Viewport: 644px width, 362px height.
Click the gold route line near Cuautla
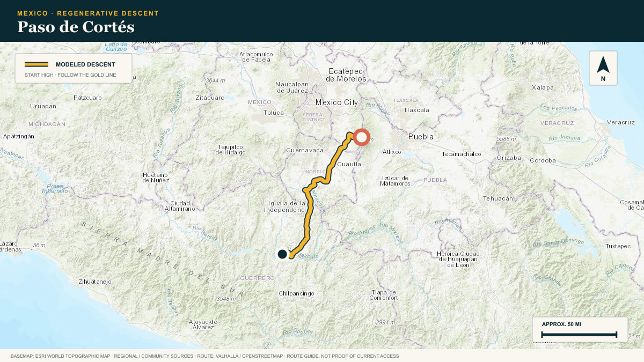334,164
